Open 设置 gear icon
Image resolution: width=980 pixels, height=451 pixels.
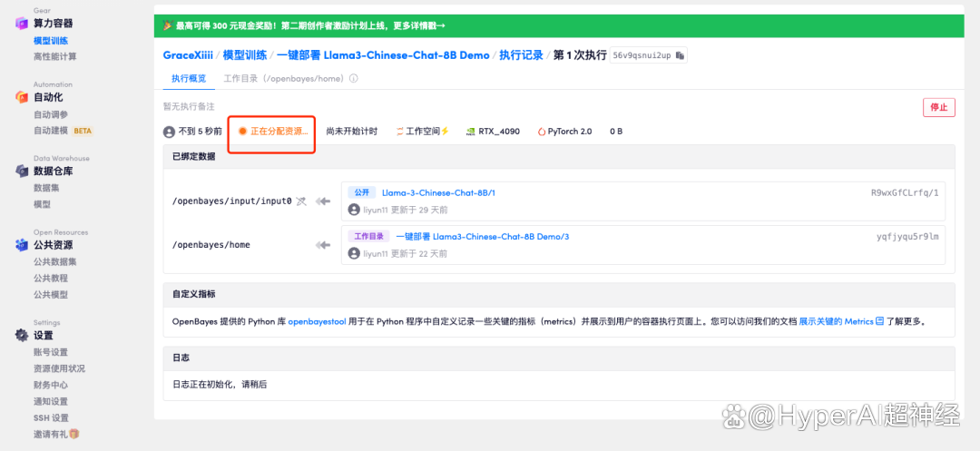22,336
